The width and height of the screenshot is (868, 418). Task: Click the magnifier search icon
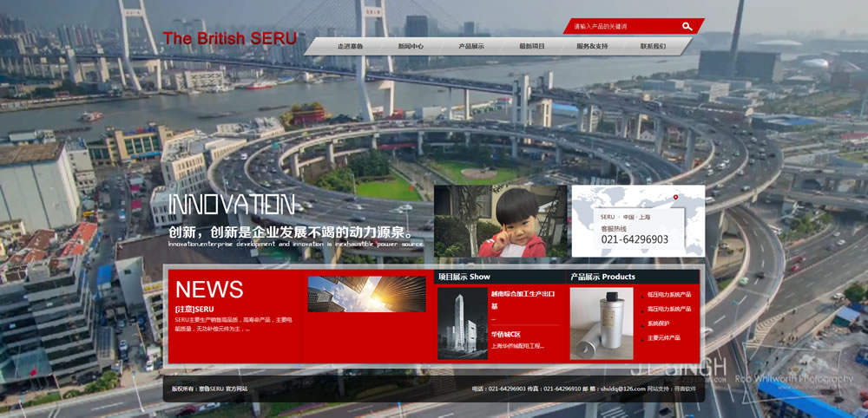point(687,26)
